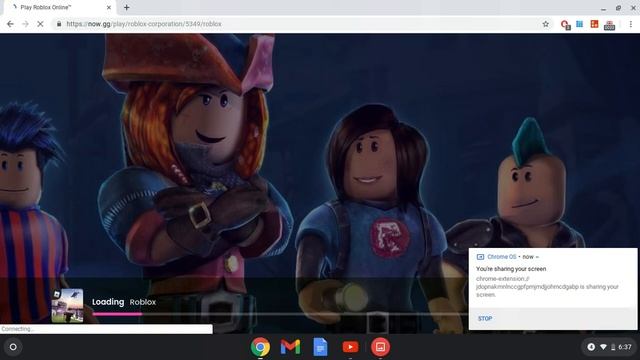The image size is (640, 360).
Task: Open the status tray showing 6:37
Action: [610, 347]
